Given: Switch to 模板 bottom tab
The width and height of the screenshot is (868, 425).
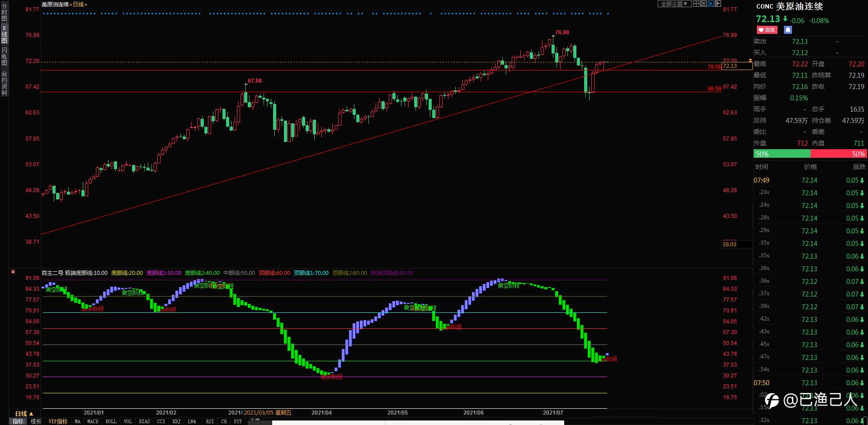Looking at the screenshot, I should coord(36,421).
